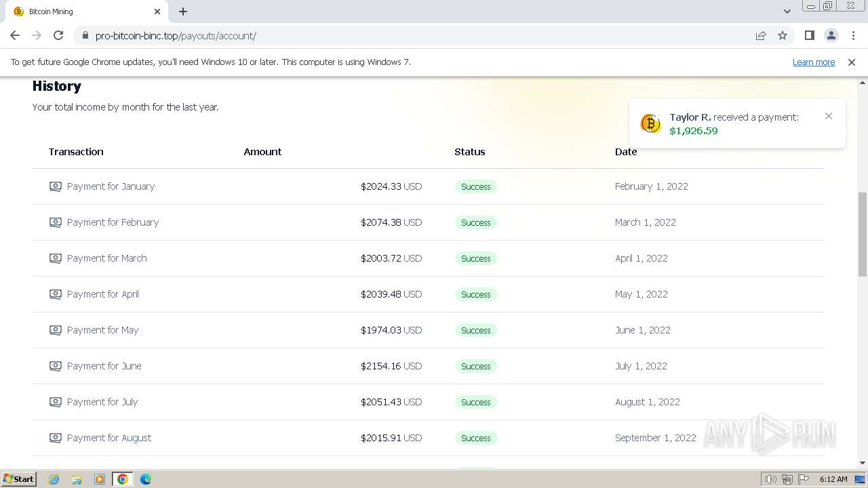Click the $2003.72 USD amount
Image resolution: width=868 pixels, height=488 pixels.
pos(391,258)
